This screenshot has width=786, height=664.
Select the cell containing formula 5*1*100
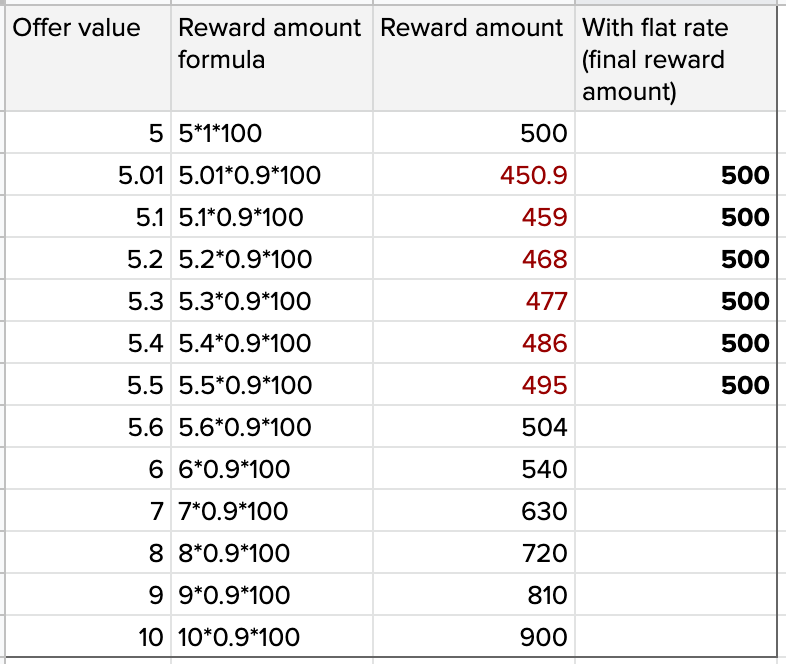click(270, 133)
